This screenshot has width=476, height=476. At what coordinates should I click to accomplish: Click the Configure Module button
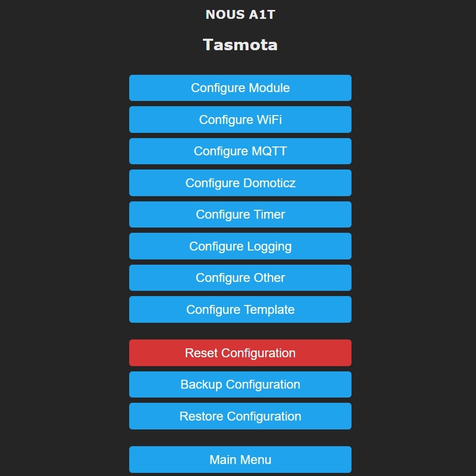coord(240,88)
